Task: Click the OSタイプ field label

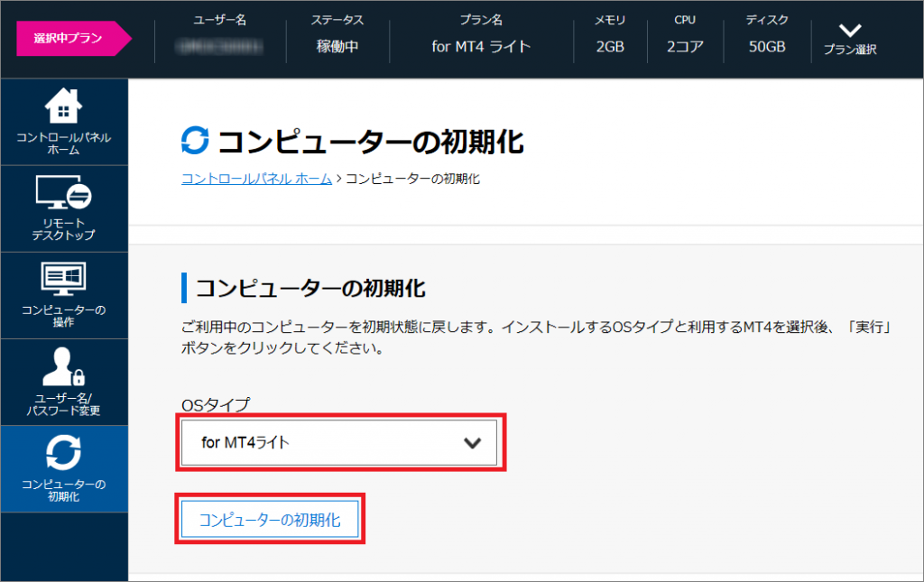Action: tap(216, 404)
